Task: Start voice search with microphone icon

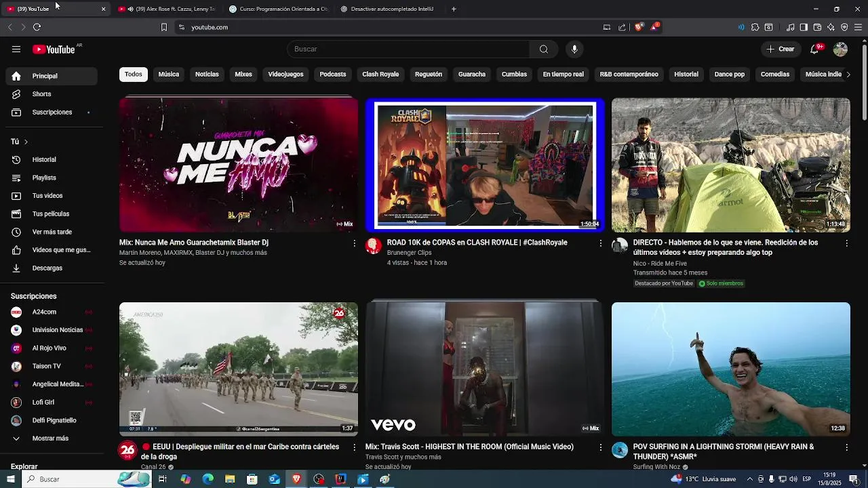Action: [x=574, y=49]
